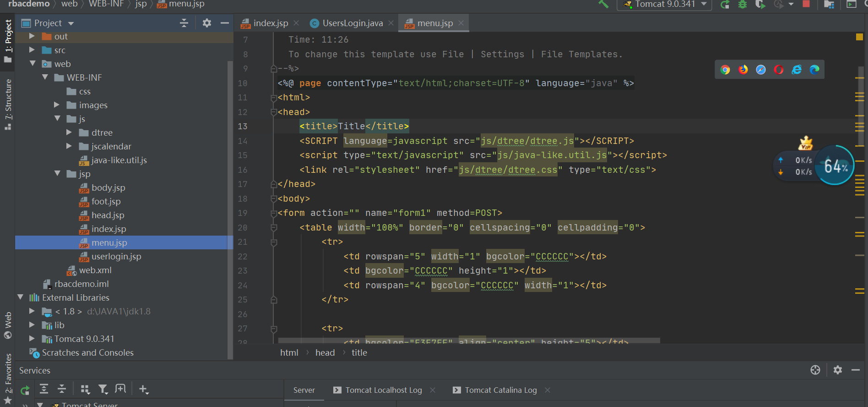Open the Tomcat 9.0.341 run configuration dropdown
Viewport: 868px width, 407px height.
tap(664, 4)
